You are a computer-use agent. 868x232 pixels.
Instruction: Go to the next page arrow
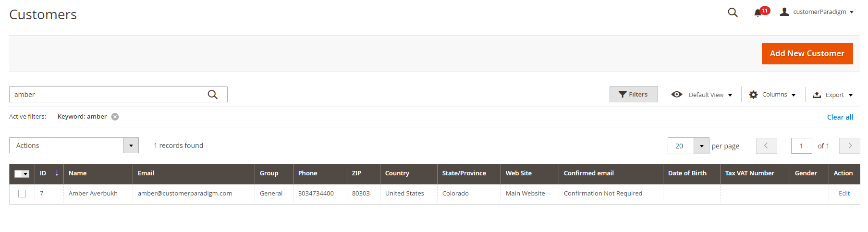coord(849,146)
